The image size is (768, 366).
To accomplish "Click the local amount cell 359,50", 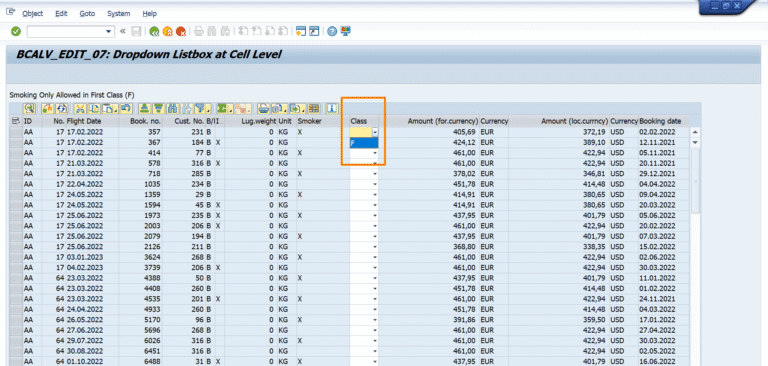I will (559, 319).
